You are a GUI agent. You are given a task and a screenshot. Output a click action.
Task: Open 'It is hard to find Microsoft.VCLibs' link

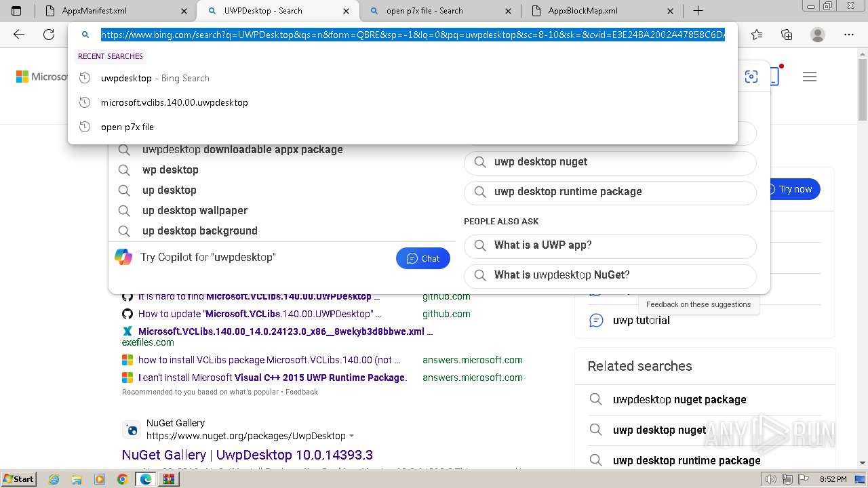(x=259, y=296)
